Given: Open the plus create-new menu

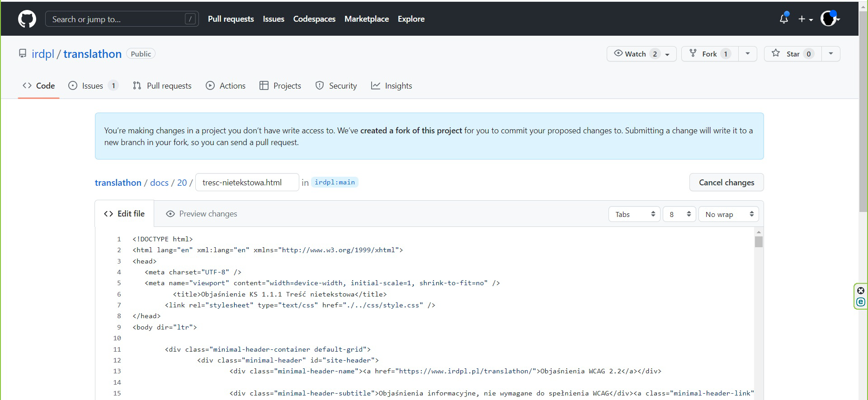Looking at the screenshot, I should click(x=805, y=19).
